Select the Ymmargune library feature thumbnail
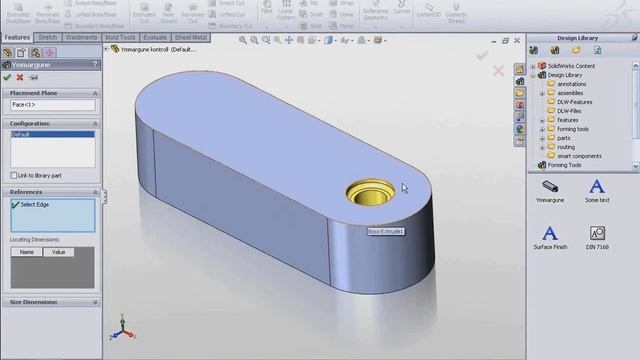Viewport: 640px width, 360px height. (x=550, y=191)
